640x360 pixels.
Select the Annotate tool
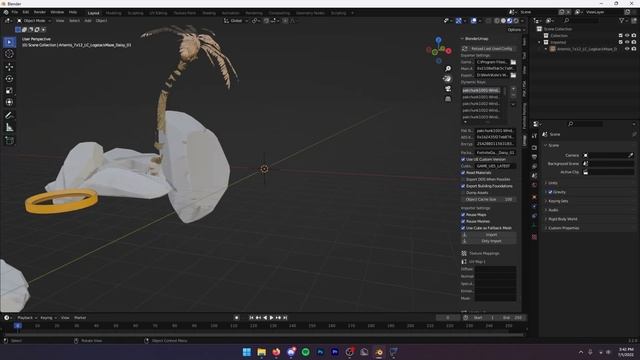click(x=9, y=116)
